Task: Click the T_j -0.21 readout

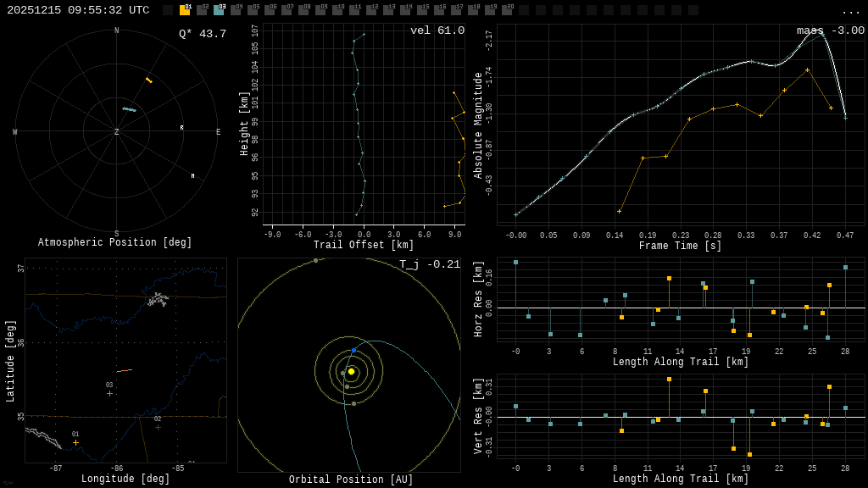Action: 430,264
